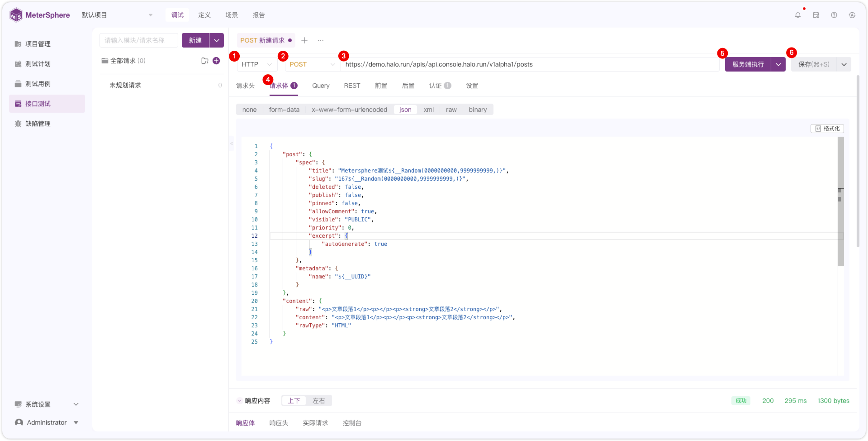Open the HTTP protocol dropdown
Screen dimensions: 868x441
(257, 64)
